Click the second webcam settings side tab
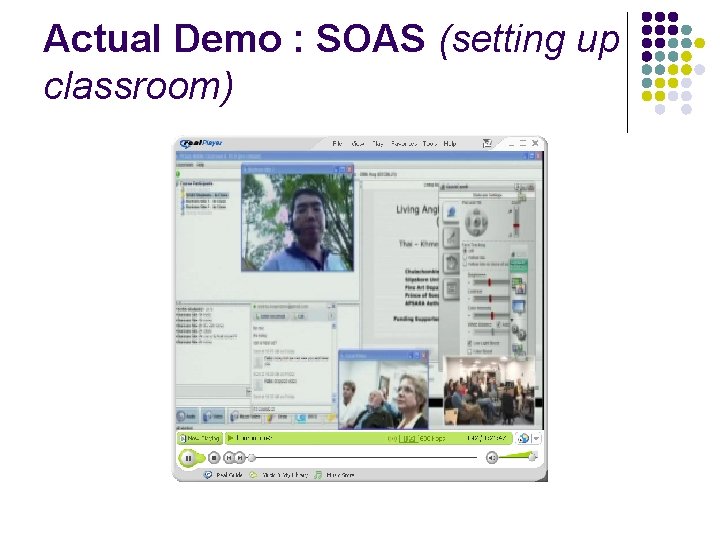Image resolution: width=720 pixels, height=540 pixels. coord(451,237)
